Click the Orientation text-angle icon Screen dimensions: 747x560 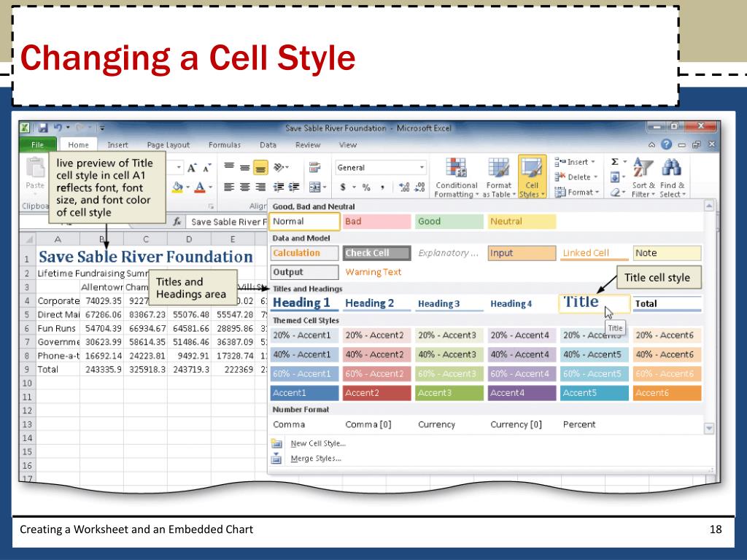[x=279, y=168]
